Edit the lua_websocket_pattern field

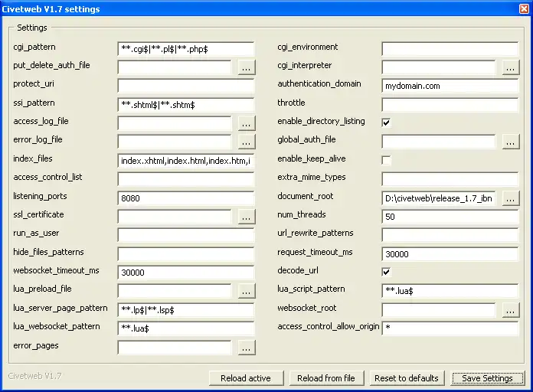pyautogui.click(x=186, y=328)
